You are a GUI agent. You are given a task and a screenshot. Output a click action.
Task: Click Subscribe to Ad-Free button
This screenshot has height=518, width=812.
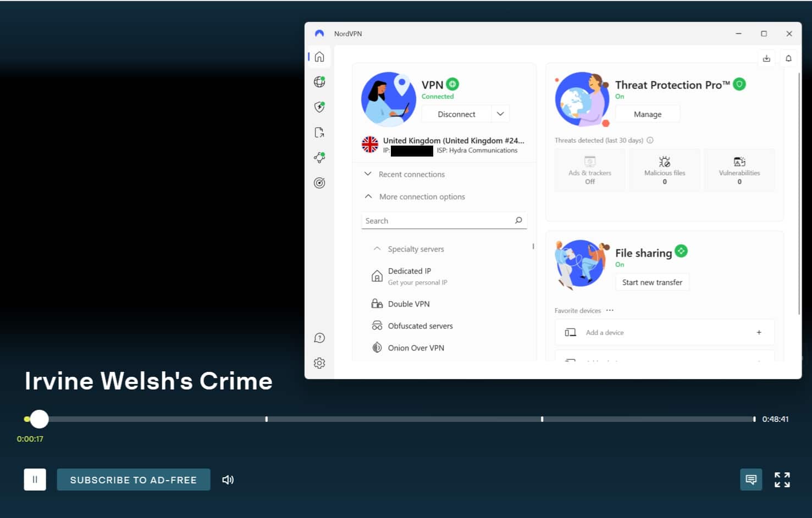click(134, 480)
